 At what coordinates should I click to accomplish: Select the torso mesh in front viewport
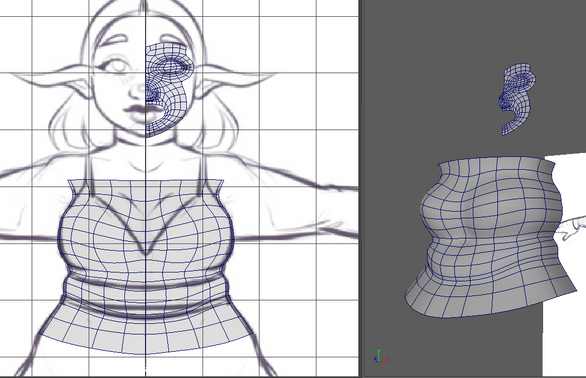click(x=146, y=267)
